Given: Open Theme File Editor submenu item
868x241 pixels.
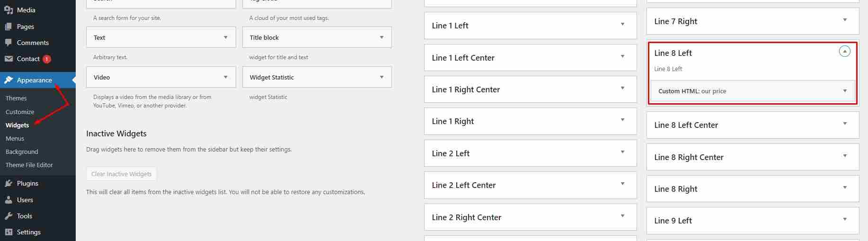Looking at the screenshot, I should [29, 165].
